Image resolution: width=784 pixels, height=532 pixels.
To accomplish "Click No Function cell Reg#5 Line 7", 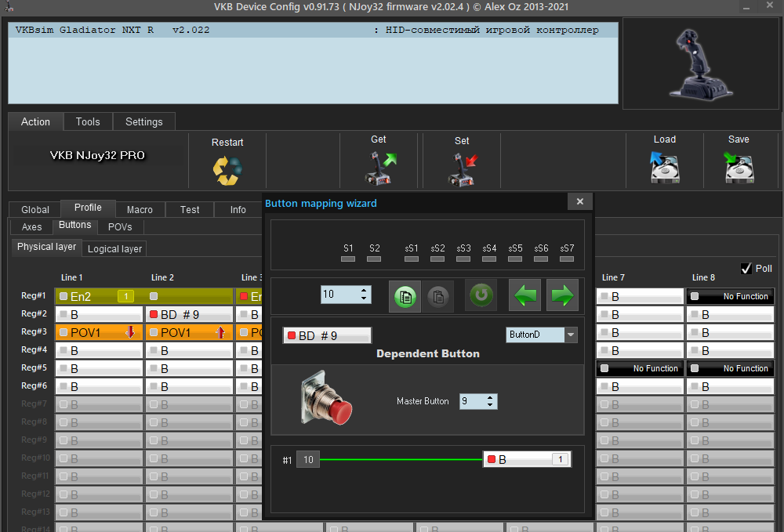I will click(x=640, y=368).
